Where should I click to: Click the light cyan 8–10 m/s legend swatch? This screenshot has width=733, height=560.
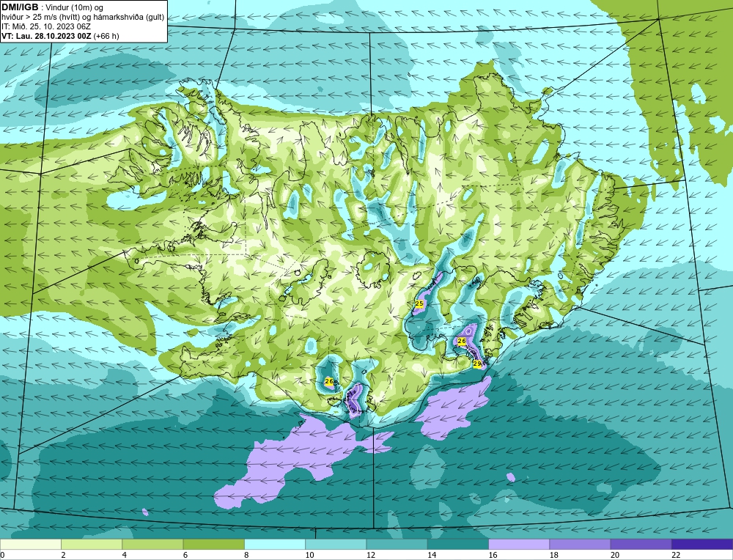(x=275, y=544)
